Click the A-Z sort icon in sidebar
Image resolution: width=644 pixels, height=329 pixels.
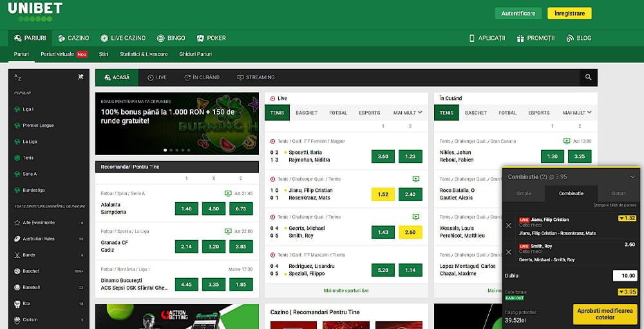pyautogui.click(x=17, y=77)
